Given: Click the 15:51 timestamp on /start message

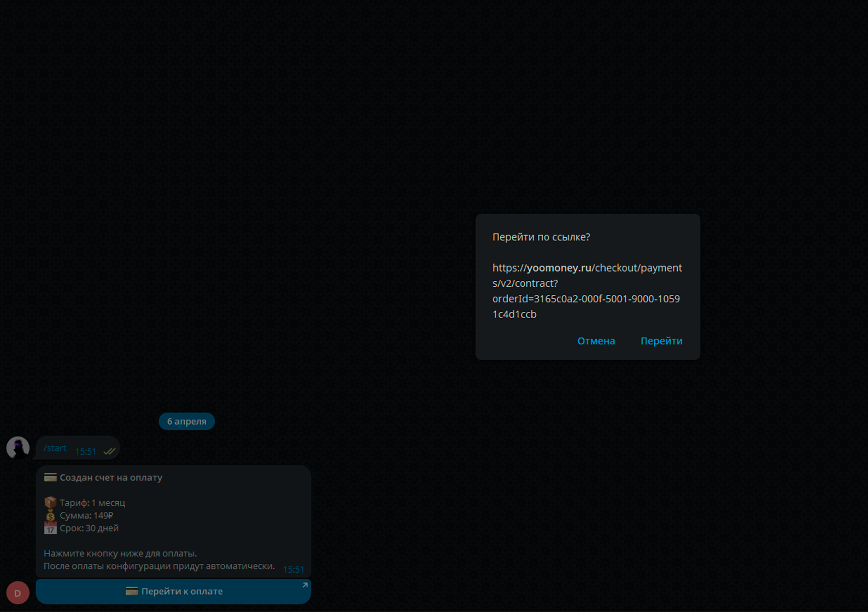Looking at the screenshot, I should click(x=86, y=451).
